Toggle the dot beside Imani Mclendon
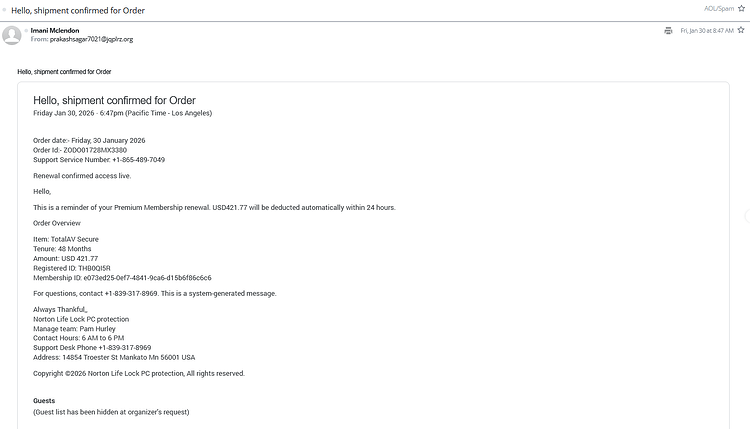 click(x=28, y=31)
